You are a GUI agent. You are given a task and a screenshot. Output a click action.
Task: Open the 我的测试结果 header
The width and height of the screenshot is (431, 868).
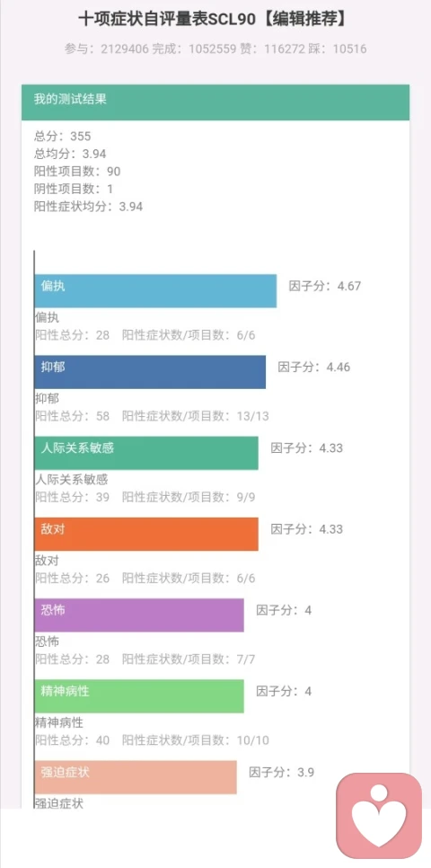215,102
